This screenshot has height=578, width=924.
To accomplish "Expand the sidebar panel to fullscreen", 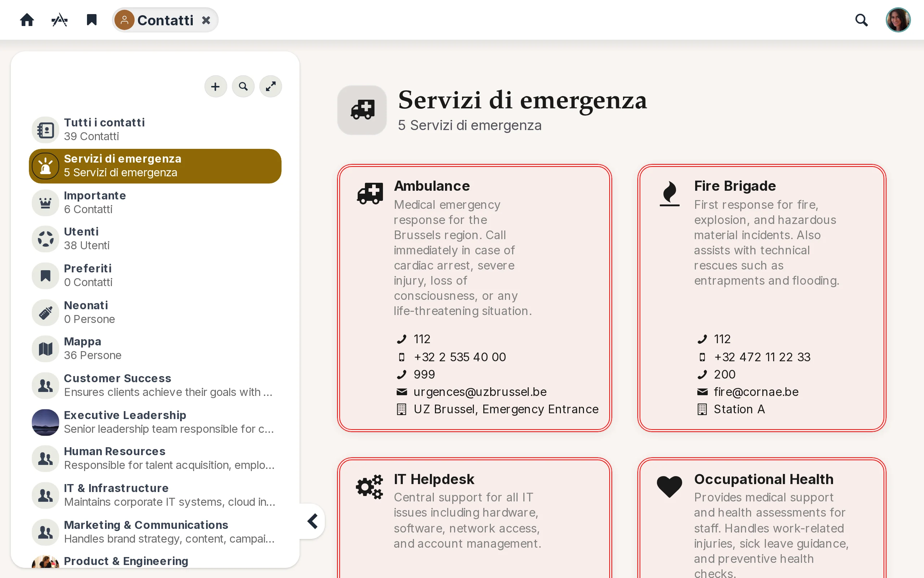I will click(x=271, y=86).
